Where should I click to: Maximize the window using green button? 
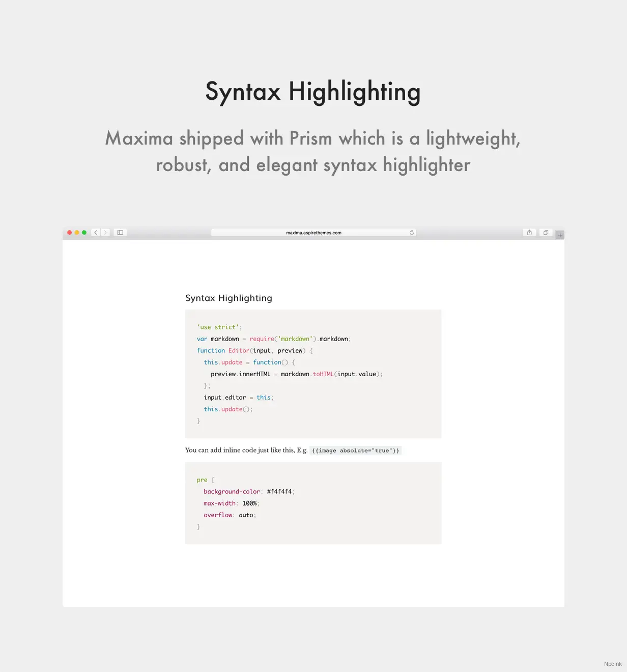84,233
